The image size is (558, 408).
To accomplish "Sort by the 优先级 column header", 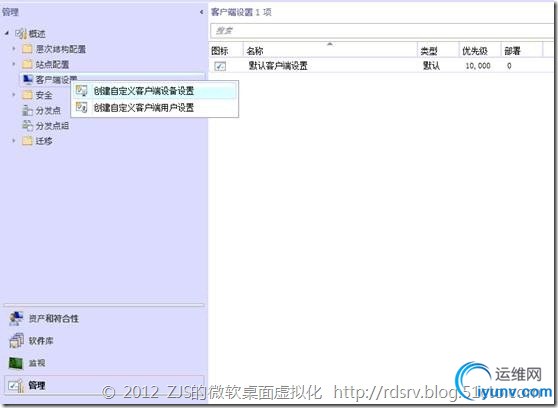I will pos(480,51).
